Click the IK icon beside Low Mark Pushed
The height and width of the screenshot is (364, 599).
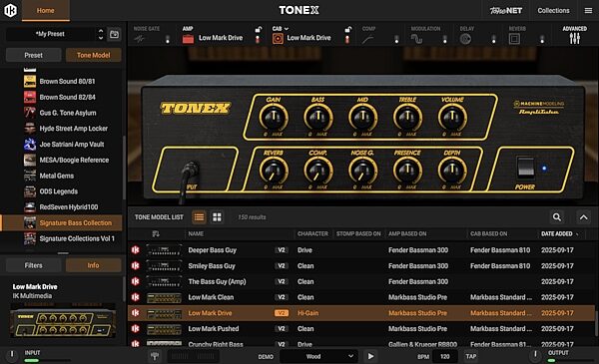pyautogui.click(x=135, y=328)
